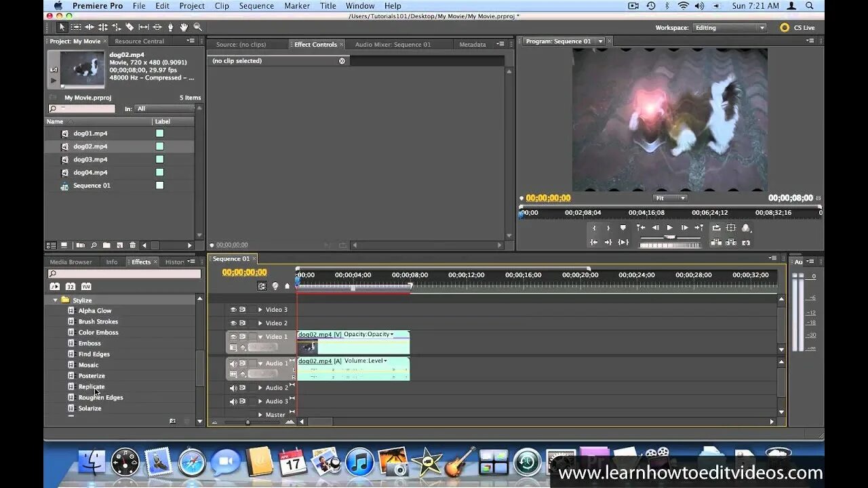Click Go to In Point button
868x488 pixels.
click(x=594, y=242)
